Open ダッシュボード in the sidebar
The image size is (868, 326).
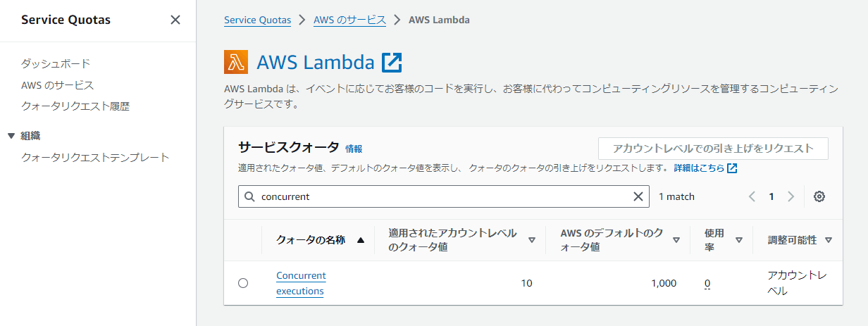pyautogui.click(x=56, y=63)
